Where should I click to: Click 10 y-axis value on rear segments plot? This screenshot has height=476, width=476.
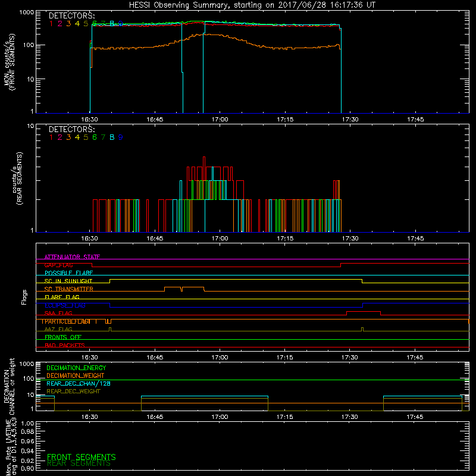click(x=31, y=126)
